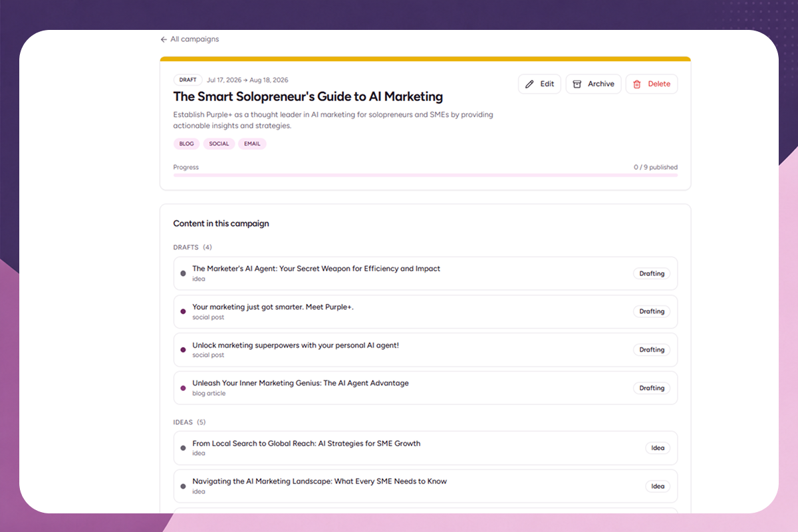Click the campaign progress bar
This screenshot has height=532, width=798.
[426, 176]
